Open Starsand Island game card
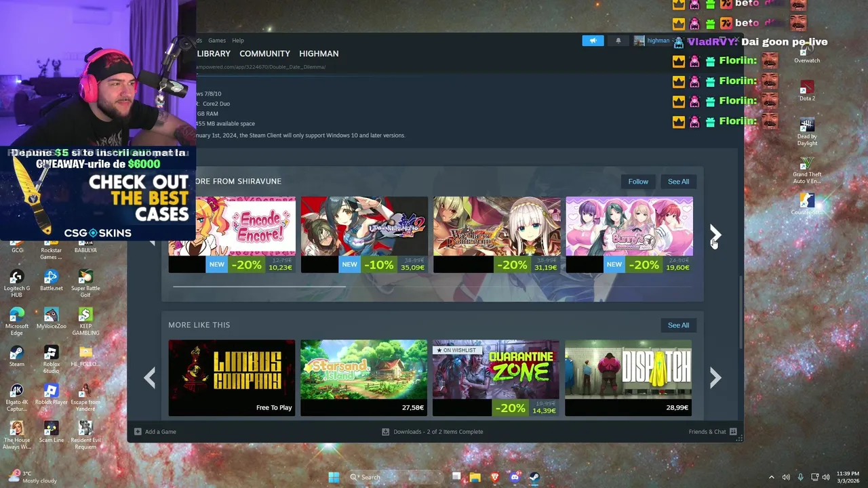 tap(364, 378)
